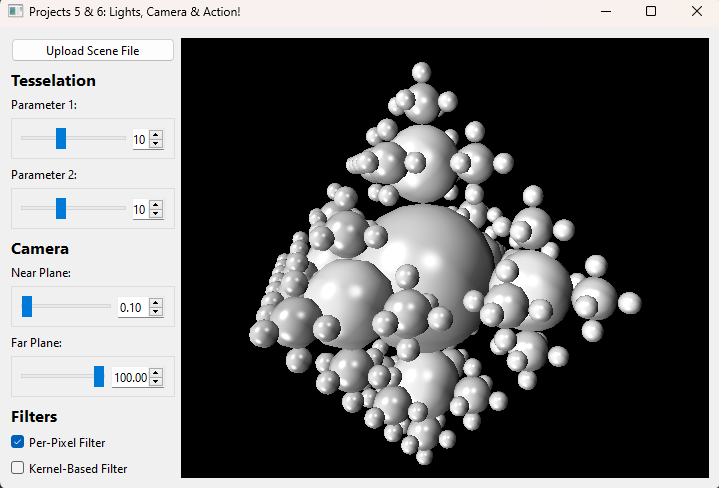This screenshot has width=719, height=488.
Task: Disable the Per-Pixel Filter checkbox
Action: tap(17, 442)
